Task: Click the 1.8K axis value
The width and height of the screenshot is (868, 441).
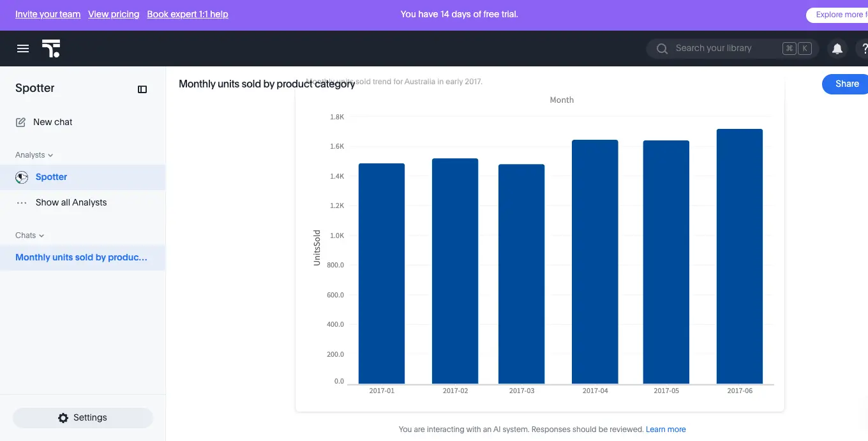Action: click(x=337, y=117)
